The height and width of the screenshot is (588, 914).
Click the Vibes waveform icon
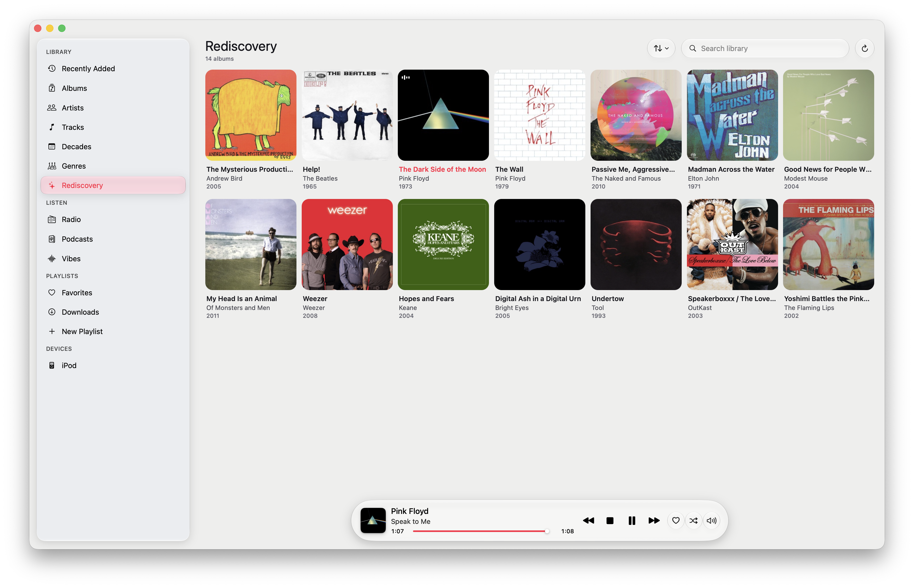(x=52, y=258)
